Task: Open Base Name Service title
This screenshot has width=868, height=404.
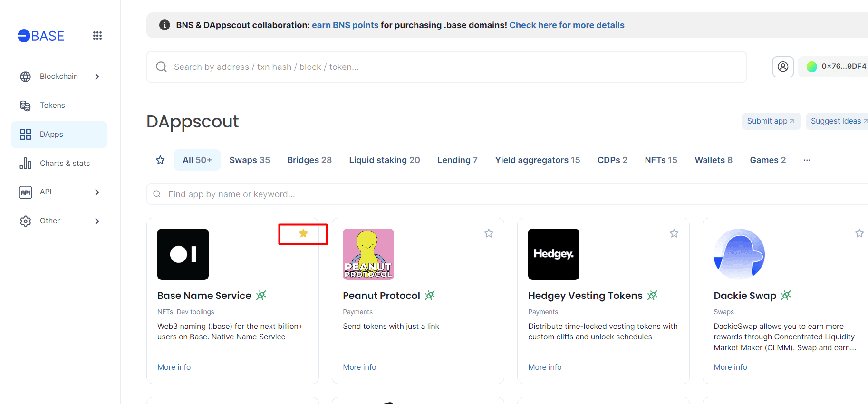Action: 204,296
